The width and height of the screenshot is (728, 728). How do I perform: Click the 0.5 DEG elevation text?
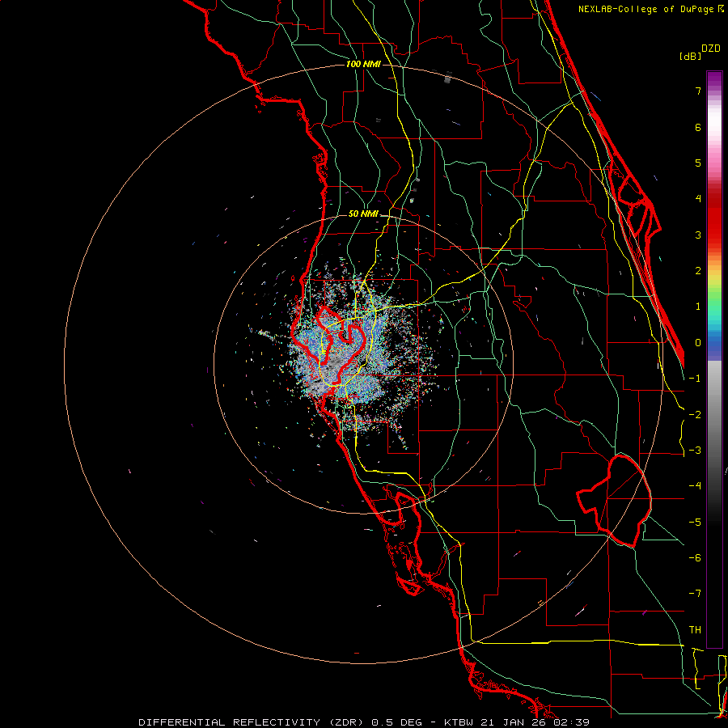pos(397,722)
